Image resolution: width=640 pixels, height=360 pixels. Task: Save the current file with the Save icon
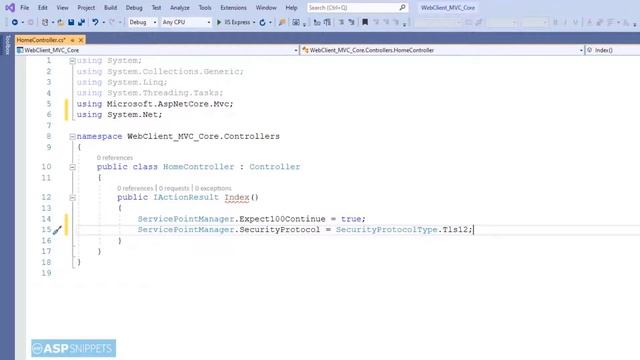tap(71, 22)
